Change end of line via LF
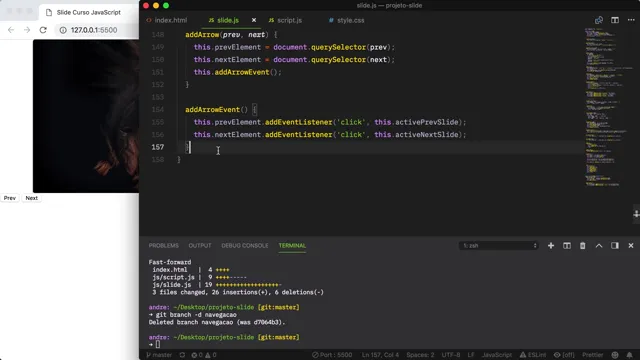The width and height of the screenshot is (640, 360). pyautogui.click(x=471, y=355)
